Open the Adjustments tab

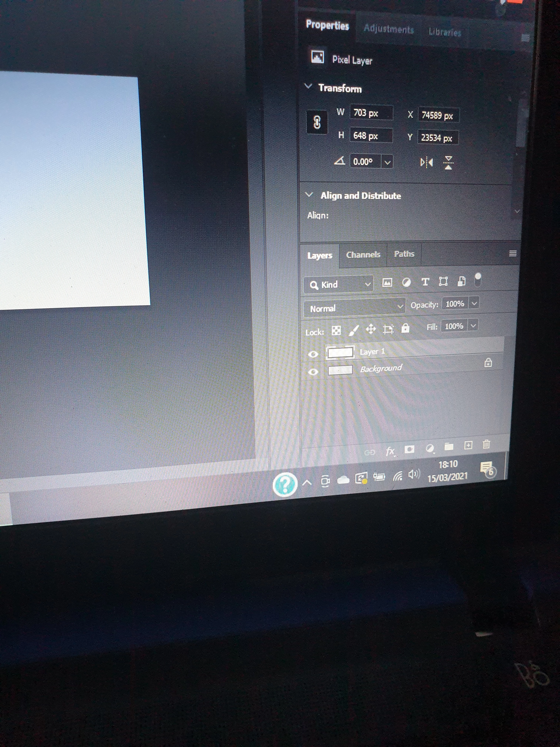pyautogui.click(x=389, y=29)
